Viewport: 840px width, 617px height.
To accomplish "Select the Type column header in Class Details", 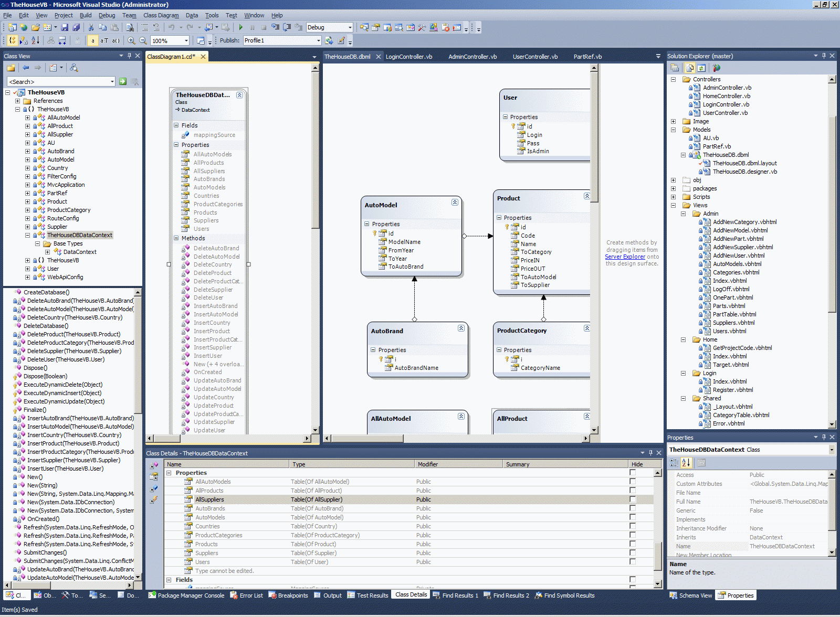I will click(352, 464).
